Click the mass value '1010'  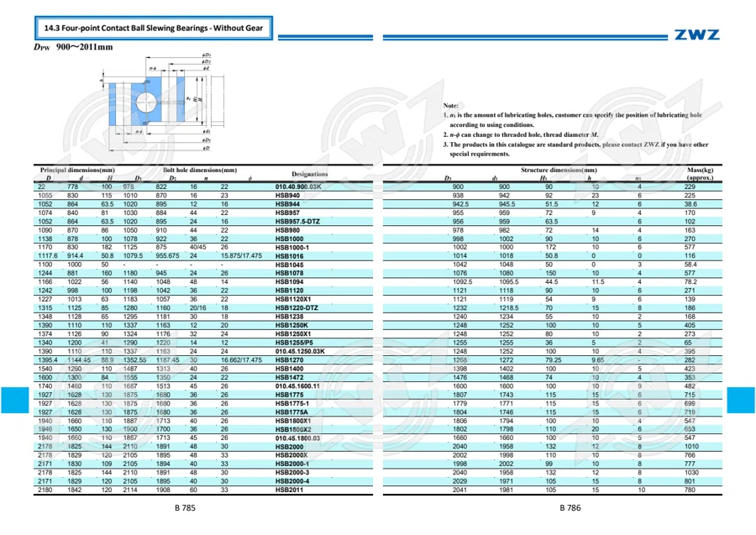pyautogui.click(x=691, y=446)
